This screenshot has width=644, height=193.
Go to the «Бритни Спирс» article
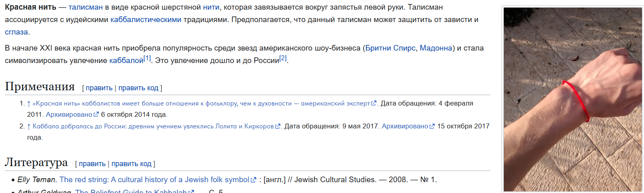[390, 48]
